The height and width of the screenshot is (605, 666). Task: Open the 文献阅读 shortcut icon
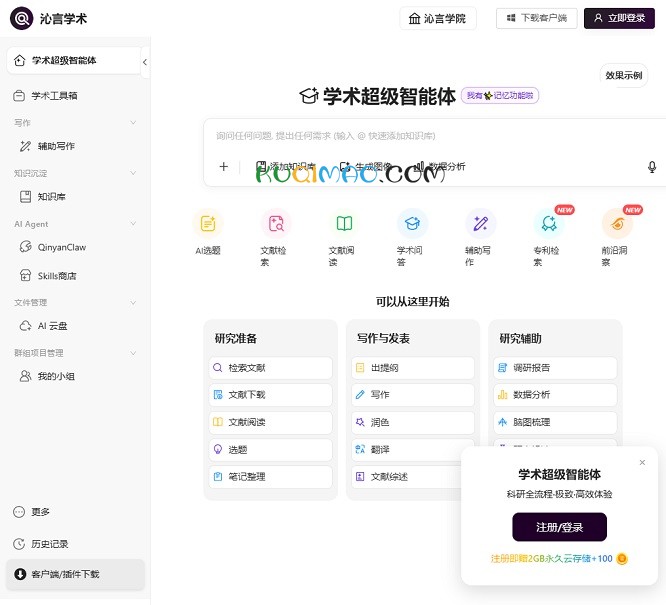click(344, 223)
